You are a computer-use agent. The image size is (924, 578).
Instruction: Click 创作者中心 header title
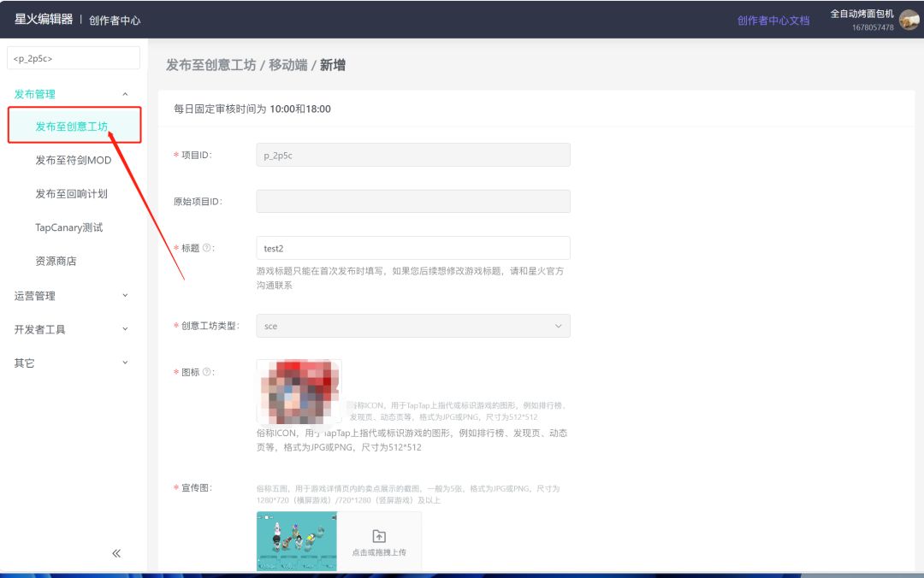(x=115, y=21)
